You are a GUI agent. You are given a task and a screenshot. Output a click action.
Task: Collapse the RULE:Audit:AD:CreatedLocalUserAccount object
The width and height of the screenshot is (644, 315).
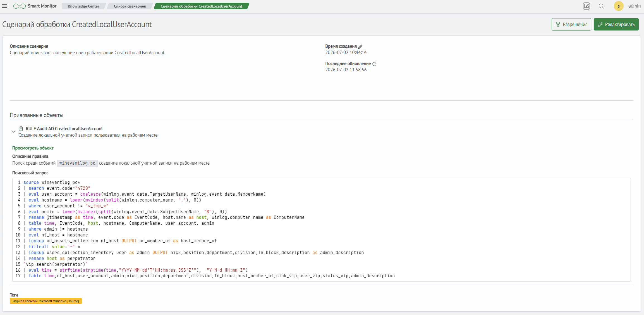(13, 132)
